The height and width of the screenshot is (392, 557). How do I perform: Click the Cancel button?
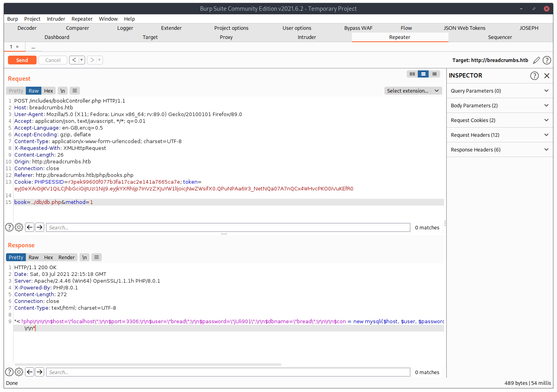(52, 60)
